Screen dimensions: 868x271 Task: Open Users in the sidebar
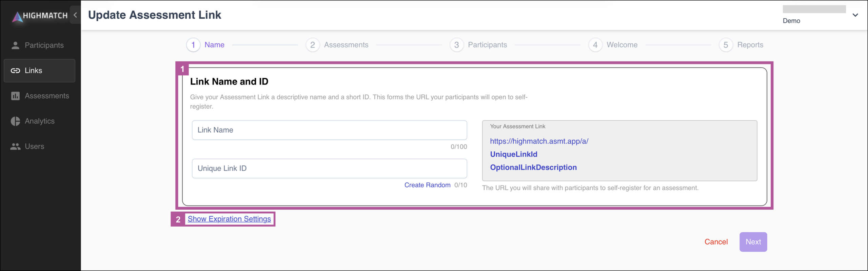point(39,147)
